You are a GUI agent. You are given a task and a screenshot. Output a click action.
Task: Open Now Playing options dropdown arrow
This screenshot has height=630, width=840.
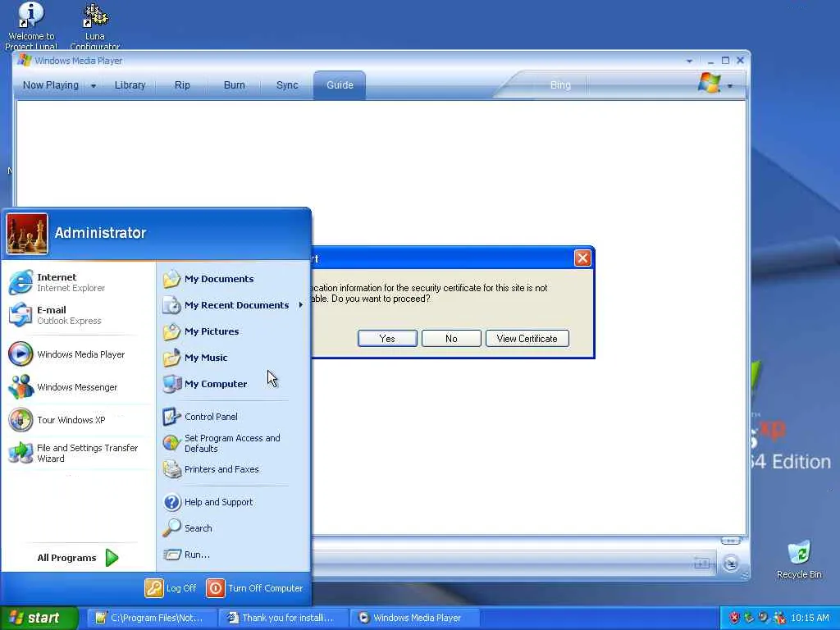pos(94,85)
